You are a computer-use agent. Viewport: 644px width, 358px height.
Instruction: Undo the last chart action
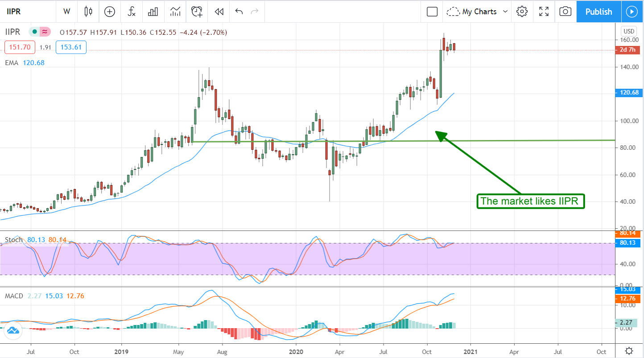(239, 12)
